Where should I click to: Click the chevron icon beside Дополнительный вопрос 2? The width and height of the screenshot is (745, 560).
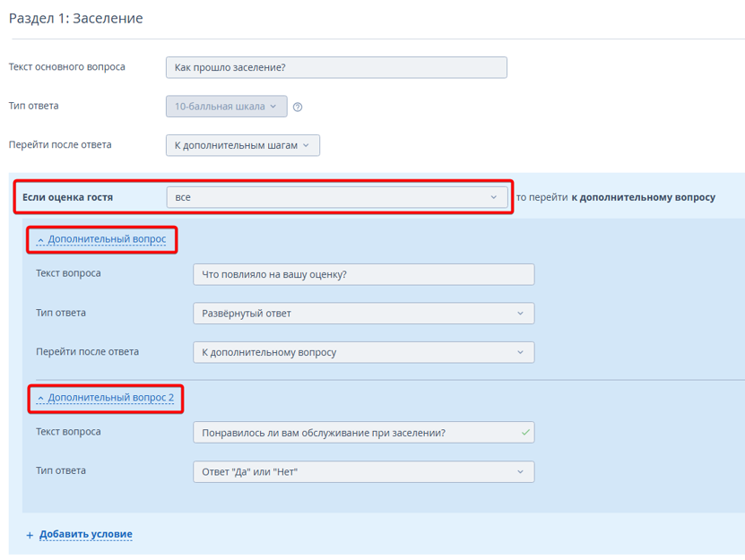[40, 399]
